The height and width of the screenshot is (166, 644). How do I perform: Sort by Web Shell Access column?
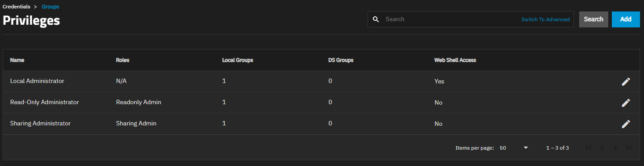(x=455, y=60)
